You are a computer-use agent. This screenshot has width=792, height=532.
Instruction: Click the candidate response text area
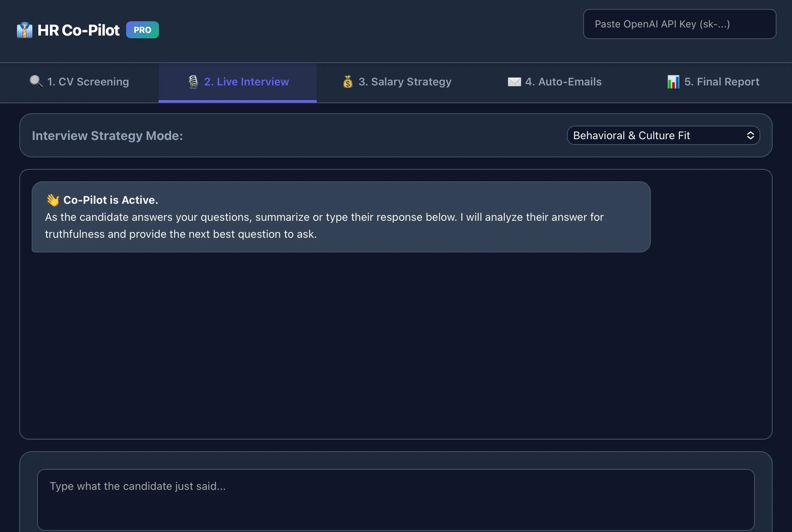[396, 500]
